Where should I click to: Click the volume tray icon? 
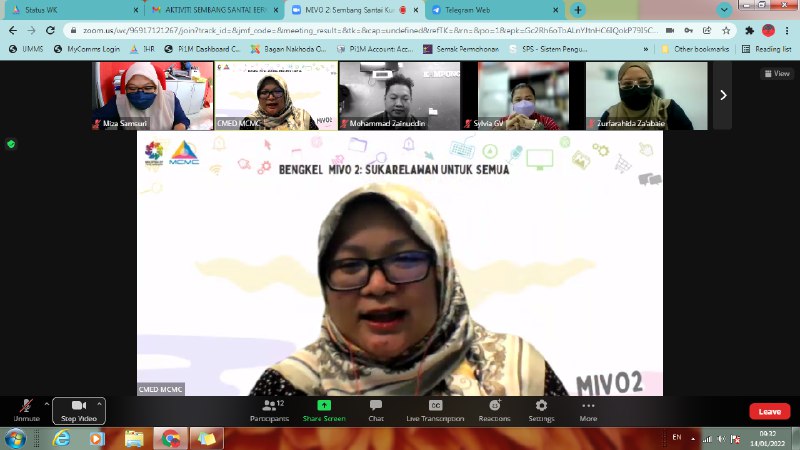721,439
